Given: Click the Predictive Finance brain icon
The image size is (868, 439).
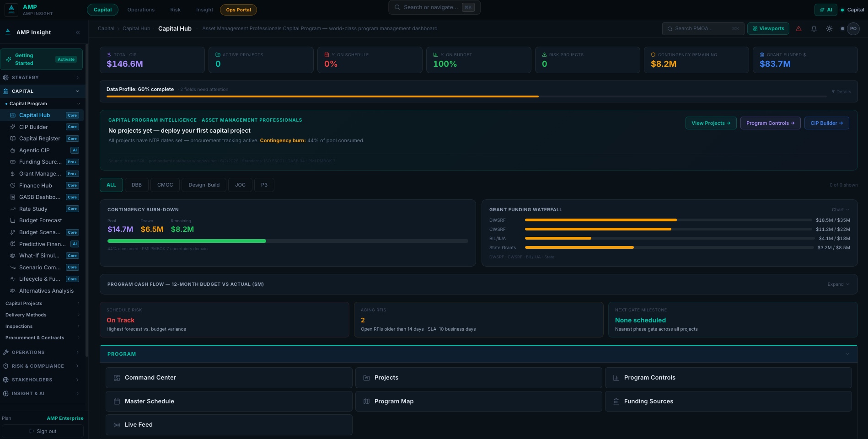Looking at the screenshot, I should [x=13, y=244].
